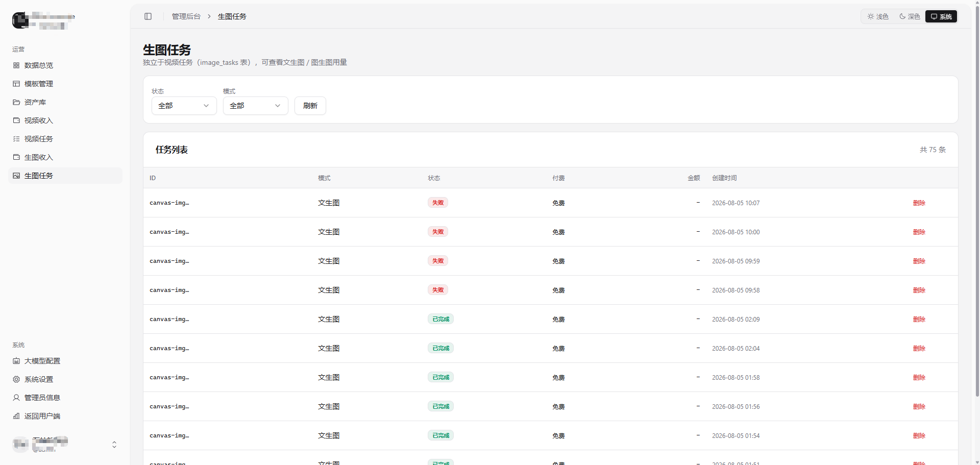Click the blurred logo in sidebar header

(20, 20)
